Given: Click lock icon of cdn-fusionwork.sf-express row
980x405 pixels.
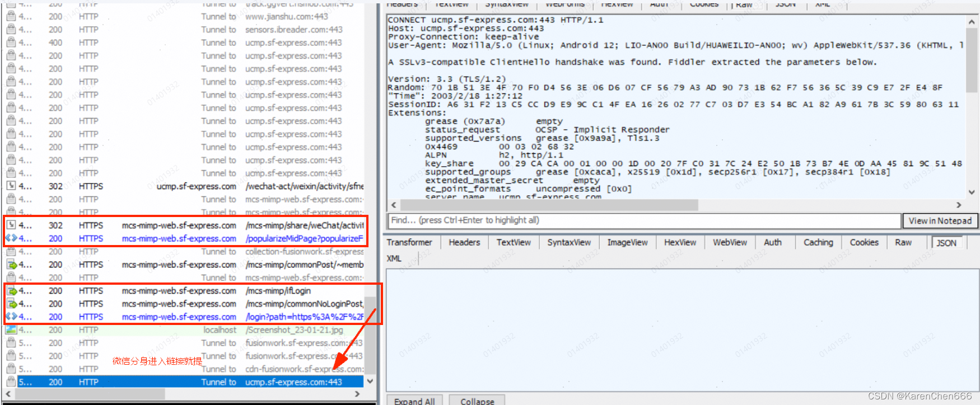Looking at the screenshot, I should [x=11, y=369].
